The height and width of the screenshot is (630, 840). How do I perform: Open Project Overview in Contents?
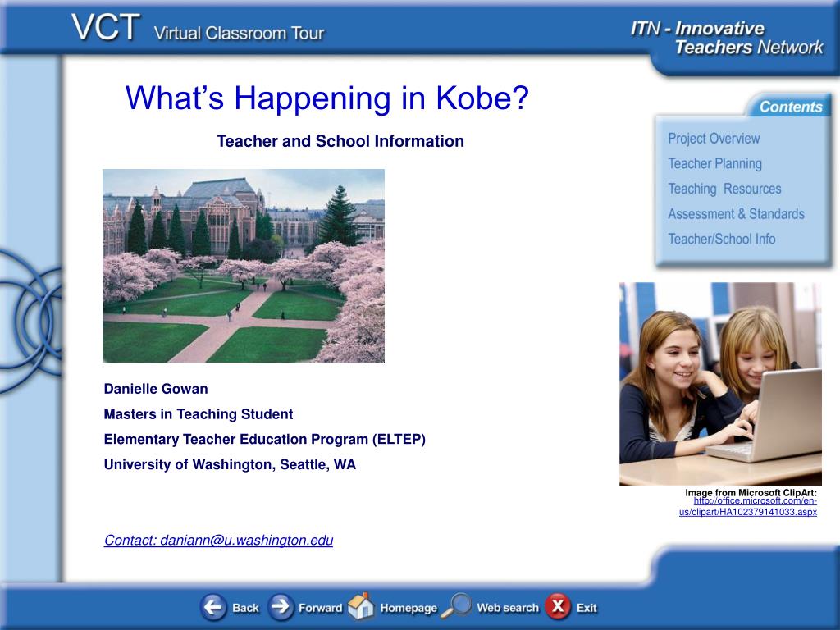tap(714, 138)
